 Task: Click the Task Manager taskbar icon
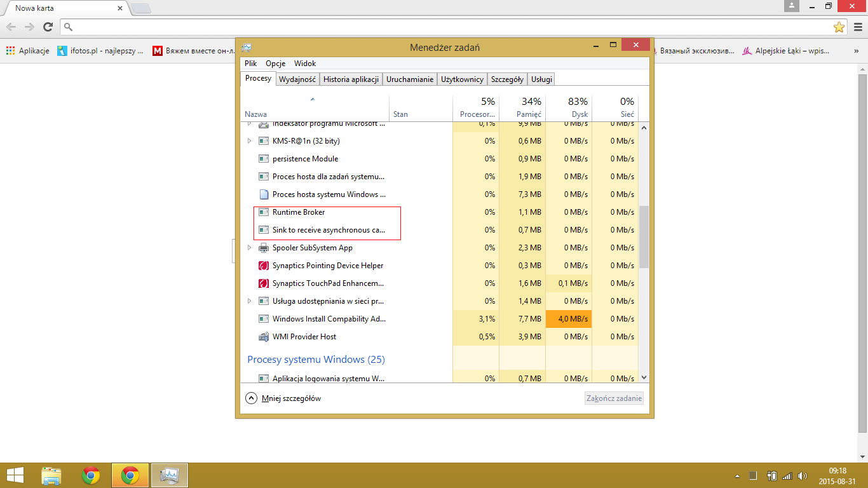[x=170, y=475]
